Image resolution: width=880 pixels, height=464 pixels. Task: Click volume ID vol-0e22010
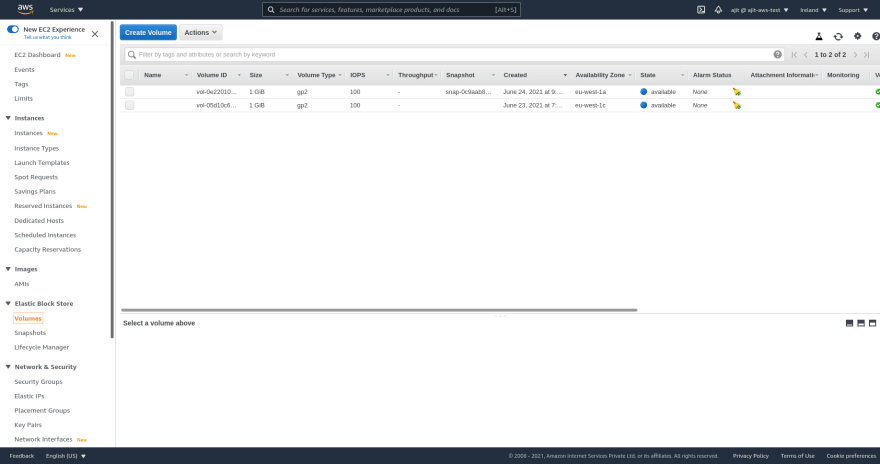(216, 91)
